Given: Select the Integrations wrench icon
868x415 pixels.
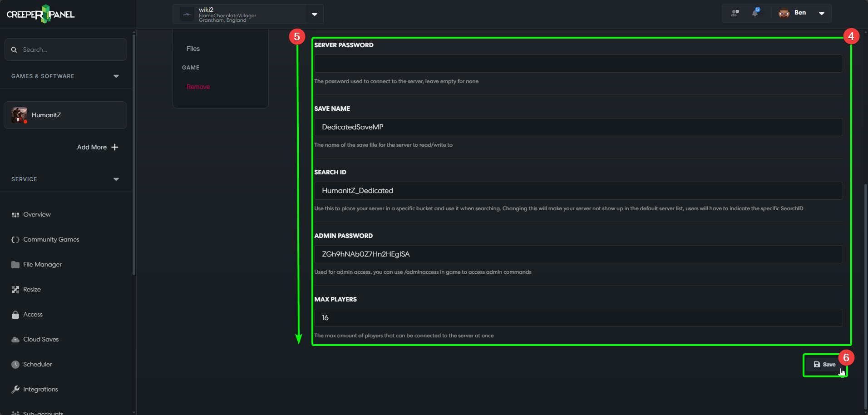Looking at the screenshot, I should pyautogui.click(x=15, y=389).
